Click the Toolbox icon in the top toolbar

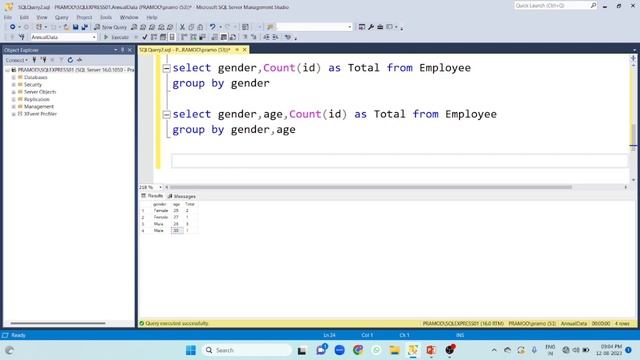(x=380, y=27)
